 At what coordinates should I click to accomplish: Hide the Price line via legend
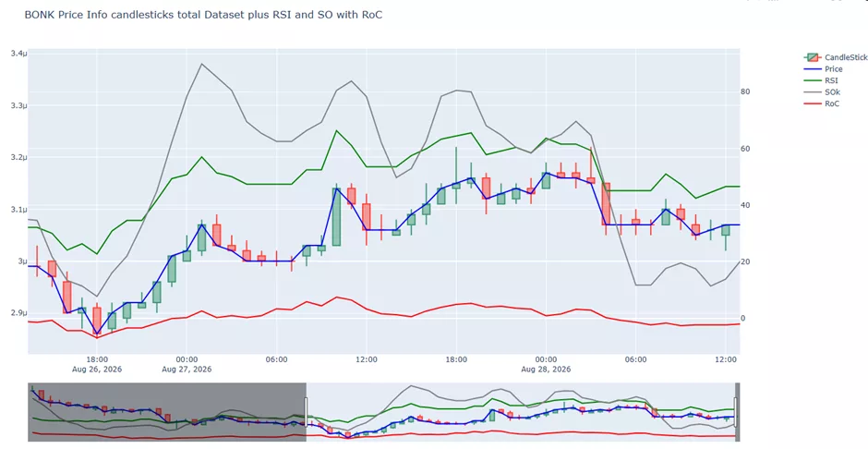[x=824, y=69]
